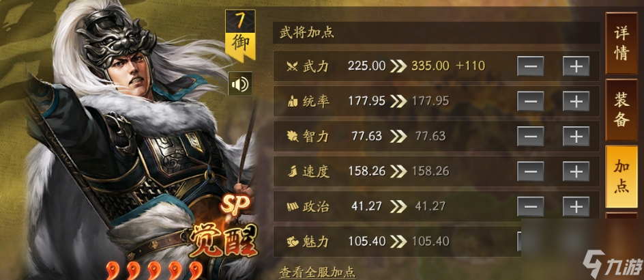Tap the 统率 command stat icon
Screen dimensions: 644x280
[x=292, y=101]
